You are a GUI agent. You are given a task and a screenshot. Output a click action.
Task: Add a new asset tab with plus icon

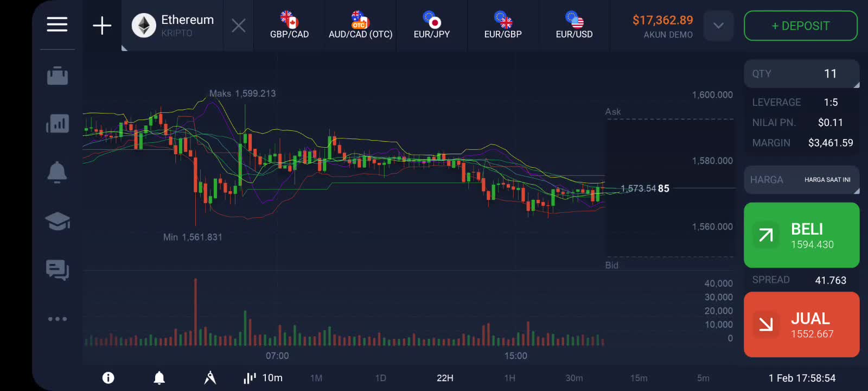pyautogui.click(x=102, y=26)
